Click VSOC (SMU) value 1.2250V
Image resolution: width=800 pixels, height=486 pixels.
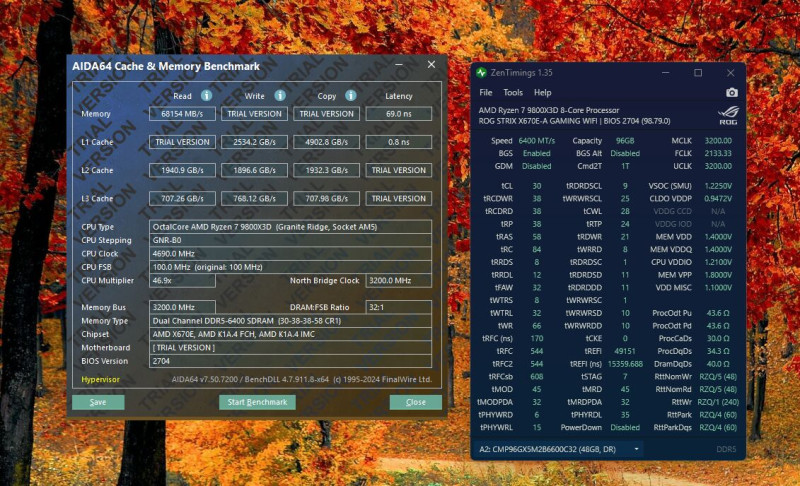(718, 186)
